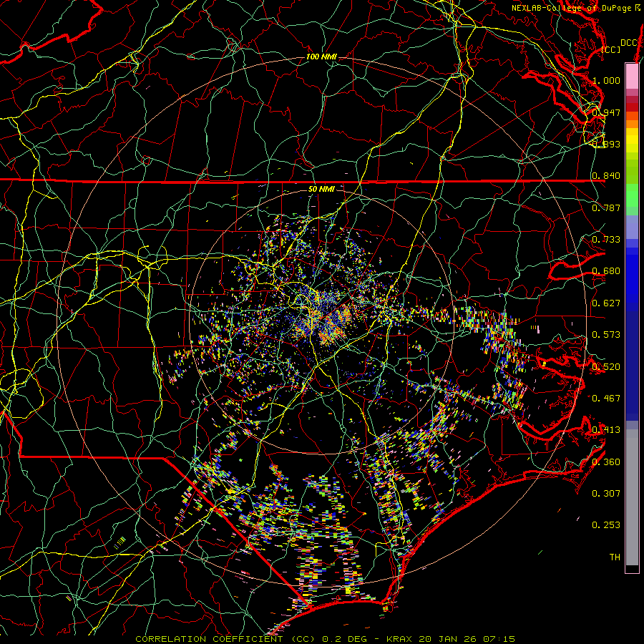This screenshot has height=644, width=644.
Task: Click the 0.467 scale value
Action: click(606, 398)
